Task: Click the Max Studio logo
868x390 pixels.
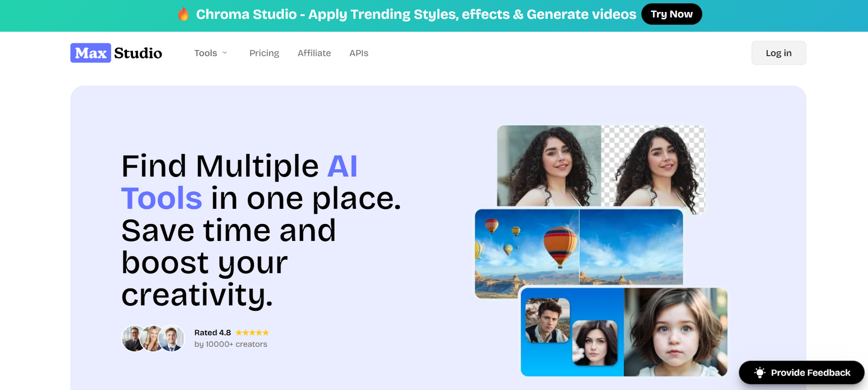Action: [116, 53]
